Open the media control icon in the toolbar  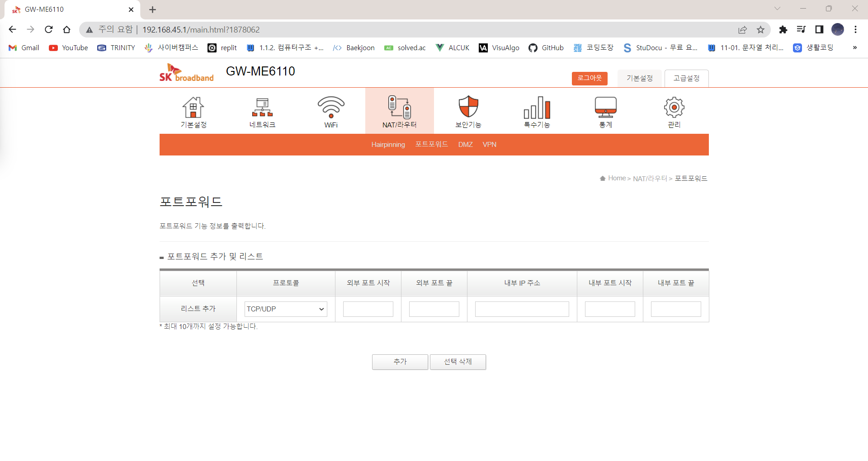[801, 29]
